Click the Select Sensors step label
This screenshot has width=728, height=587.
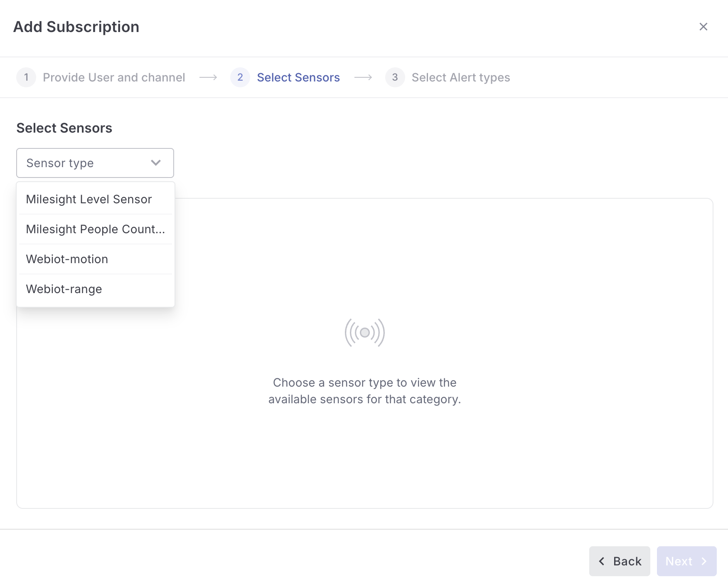pos(298,77)
